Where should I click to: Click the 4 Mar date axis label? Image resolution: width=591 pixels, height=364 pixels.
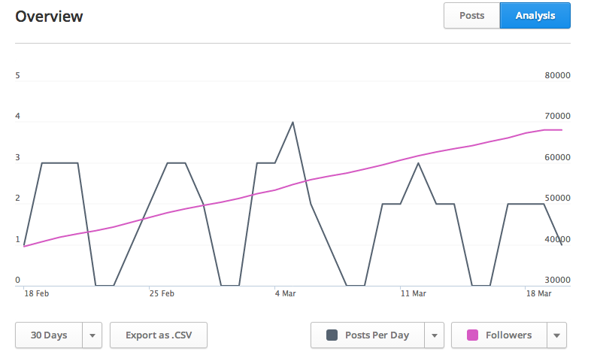[285, 293]
